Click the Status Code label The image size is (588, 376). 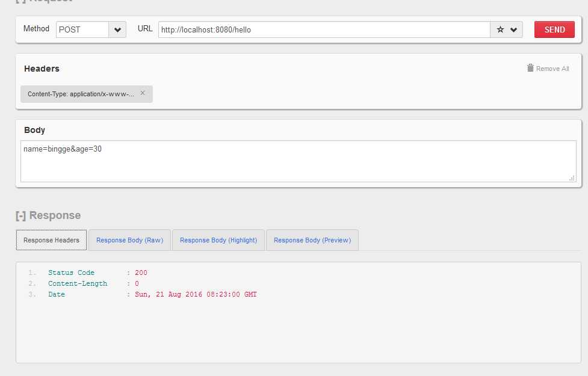tap(71, 273)
